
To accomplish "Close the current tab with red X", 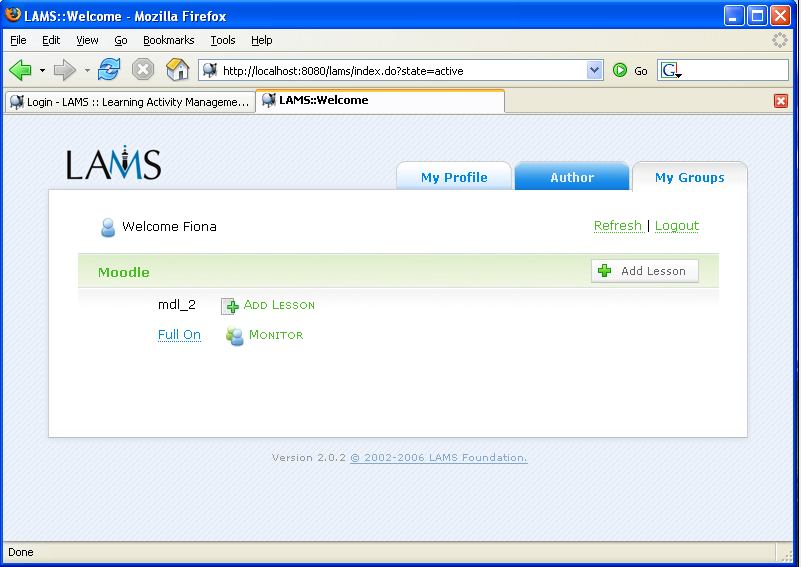I will click(781, 101).
